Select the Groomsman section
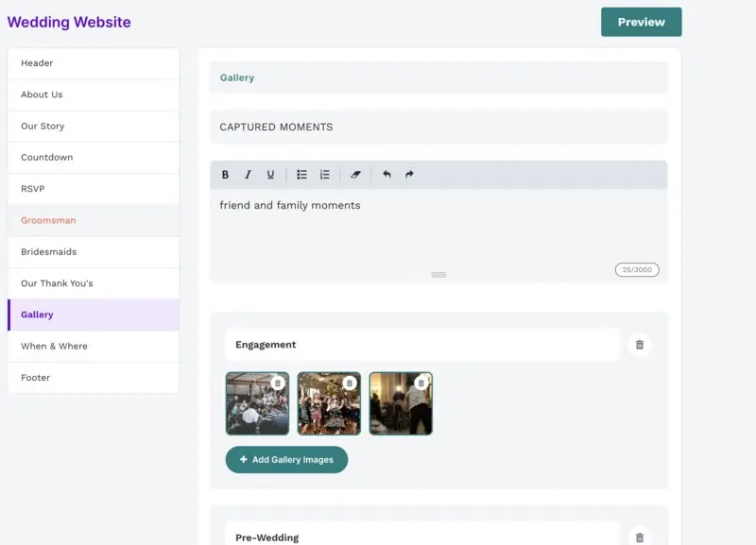This screenshot has width=756, height=545. (94, 220)
